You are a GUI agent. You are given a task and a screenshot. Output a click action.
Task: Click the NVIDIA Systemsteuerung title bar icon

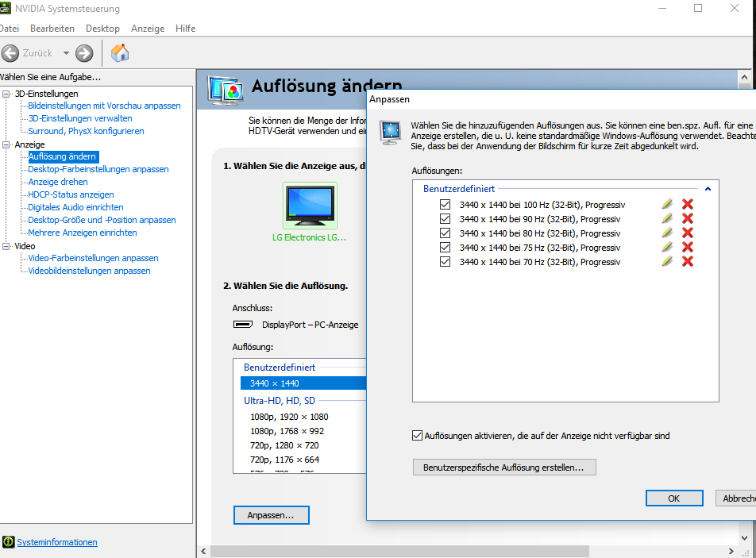(x=5, y=9)
